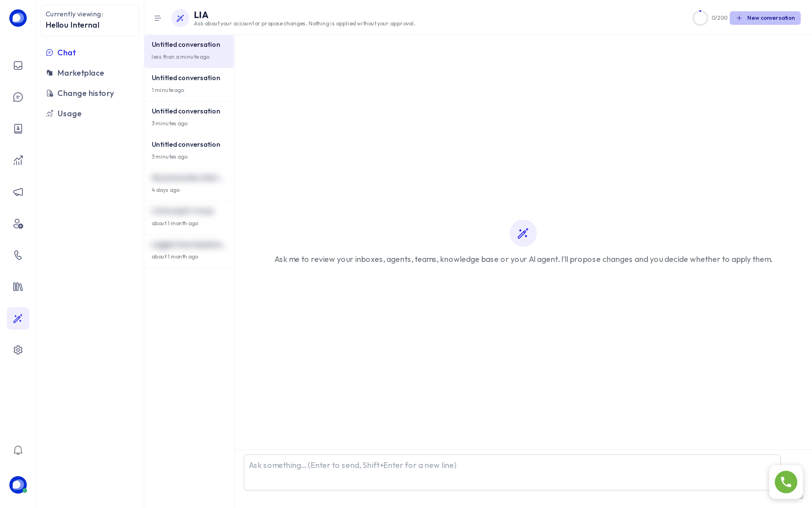The height and width of the screenshot is (508, 812).
Task: Click the 0/200 usage counter text
Action: [720, 18]
